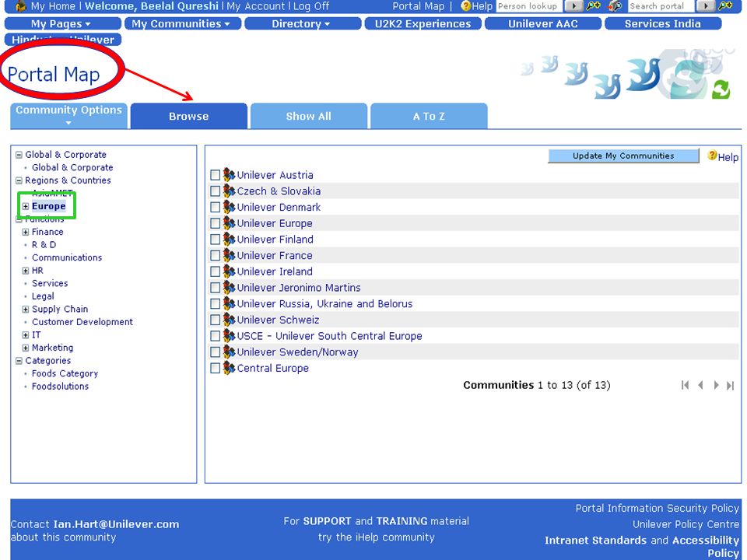This screenshot has height=560, width=747.
Task: Tick the Unilever France checkbox
Action: click(x=215, y=255)
